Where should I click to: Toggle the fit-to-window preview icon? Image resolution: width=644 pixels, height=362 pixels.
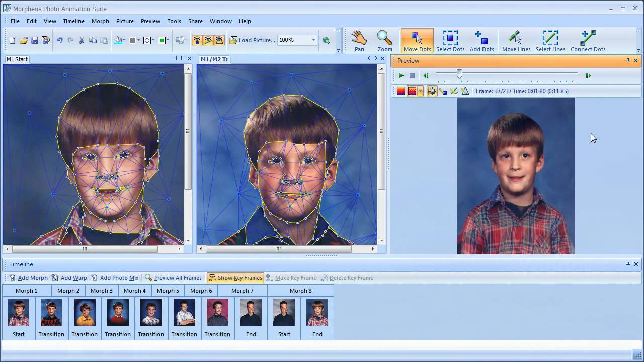pyautogui.click(x=432, y=91)
